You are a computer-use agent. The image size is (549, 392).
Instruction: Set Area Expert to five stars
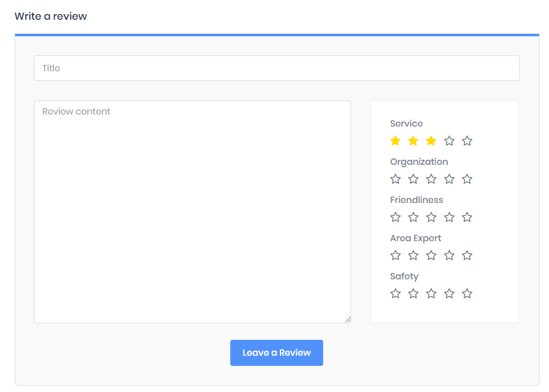coord(467,255)
